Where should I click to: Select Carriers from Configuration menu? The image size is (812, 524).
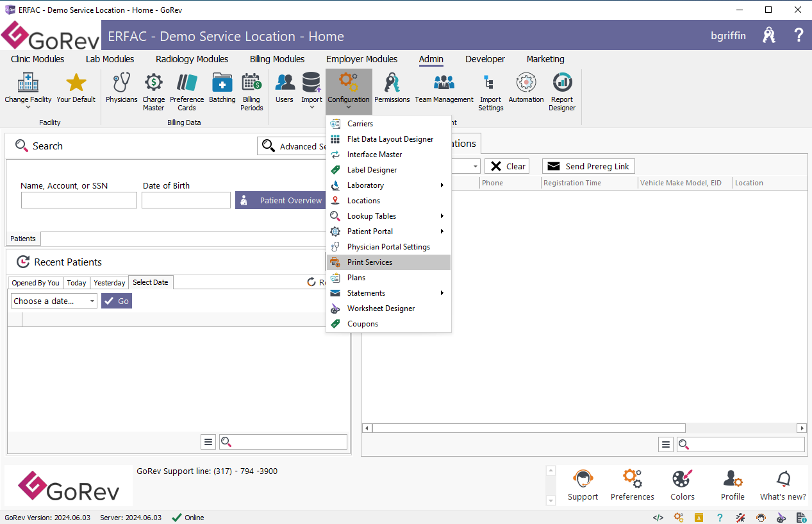[x=388, y=124]
